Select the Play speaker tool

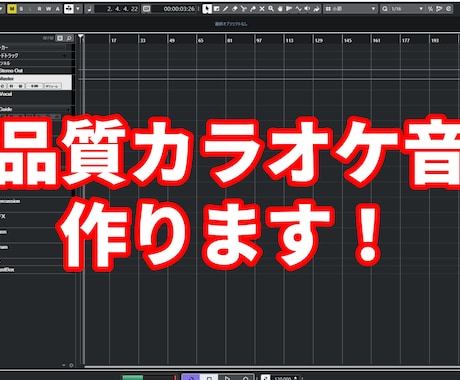pos(307,9)
